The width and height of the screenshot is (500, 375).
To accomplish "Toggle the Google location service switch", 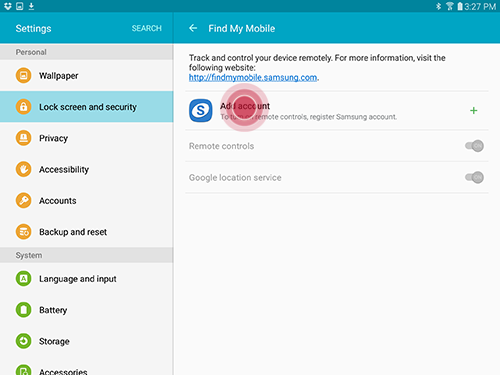I will pos(474,177).
